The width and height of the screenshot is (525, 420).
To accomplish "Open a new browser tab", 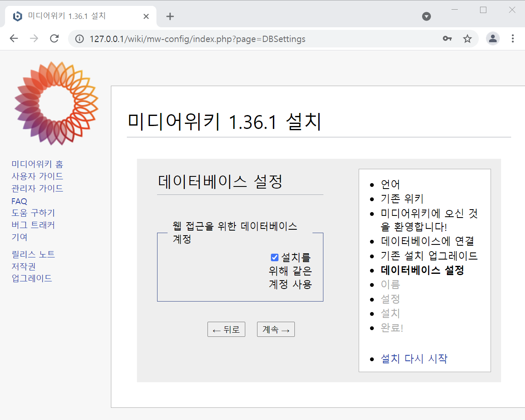I will tap(170, 16).
